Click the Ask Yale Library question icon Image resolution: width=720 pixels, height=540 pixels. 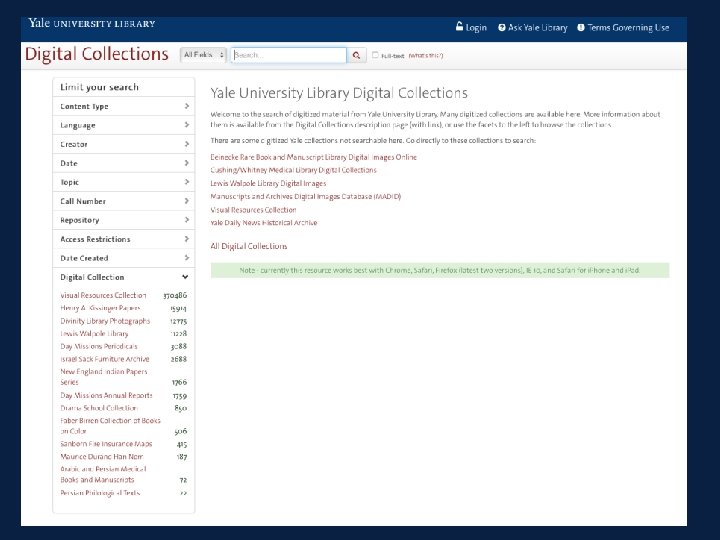502,28
